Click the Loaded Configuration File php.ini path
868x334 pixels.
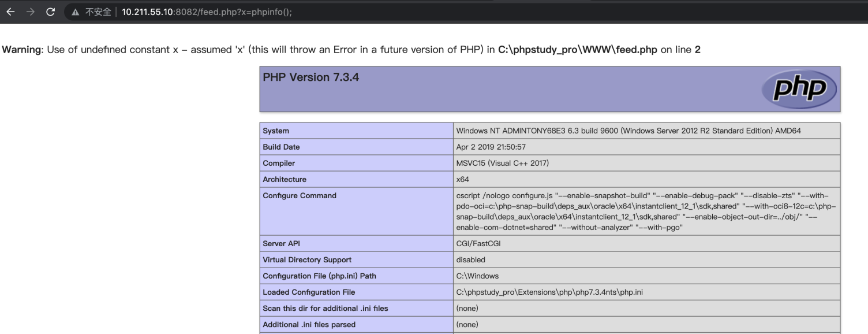coord(549,292)
